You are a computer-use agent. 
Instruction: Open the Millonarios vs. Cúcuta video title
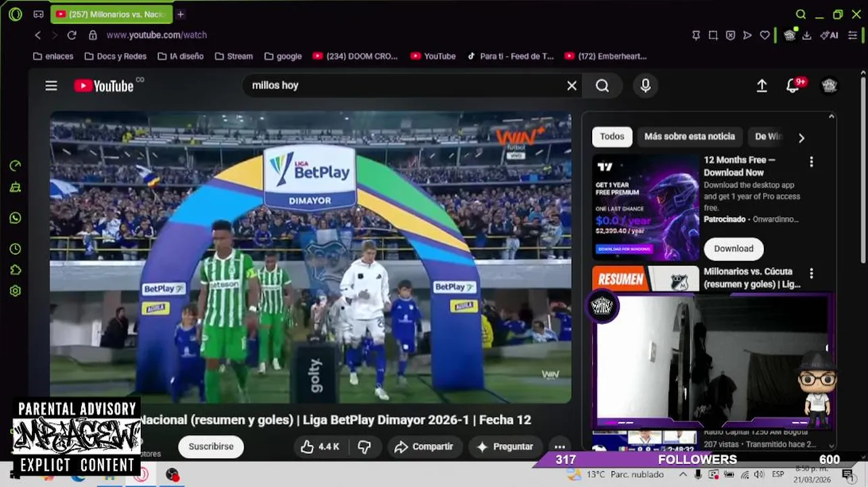pos(752,278)
